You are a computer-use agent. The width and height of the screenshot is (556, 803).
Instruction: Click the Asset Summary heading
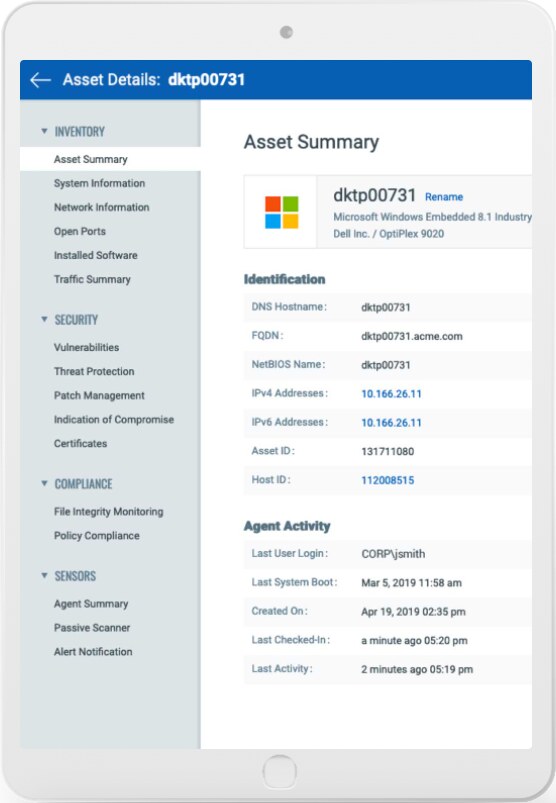[x=311, y=142]
